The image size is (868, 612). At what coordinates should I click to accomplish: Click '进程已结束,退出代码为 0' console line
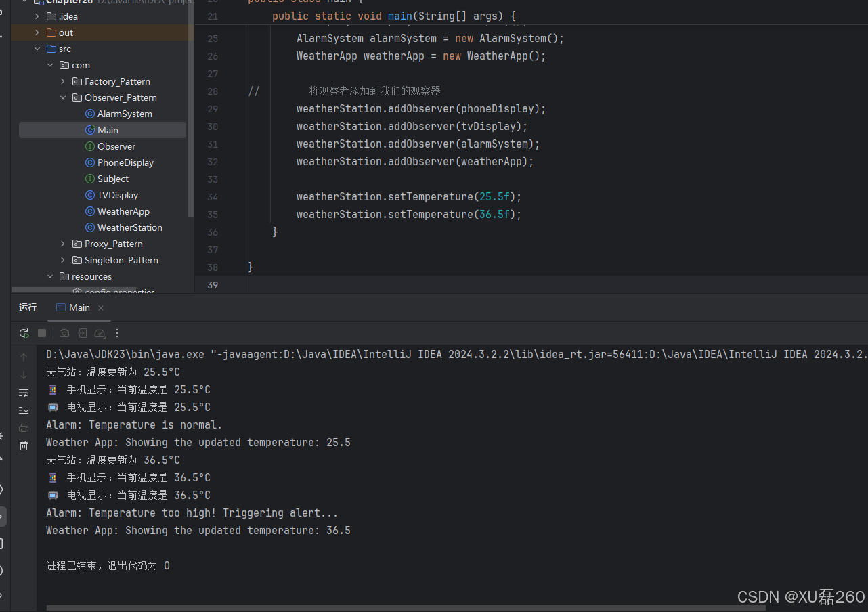pos(108,566)
